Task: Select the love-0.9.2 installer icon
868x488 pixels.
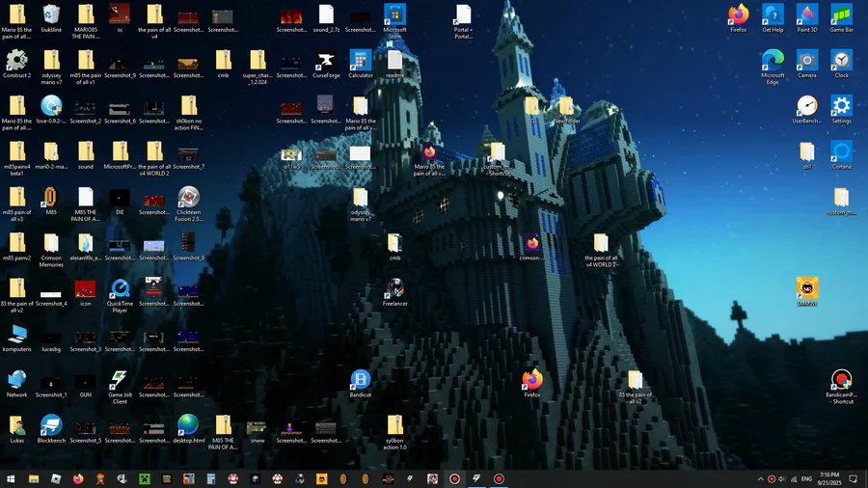Action: (x=51, y=106)
